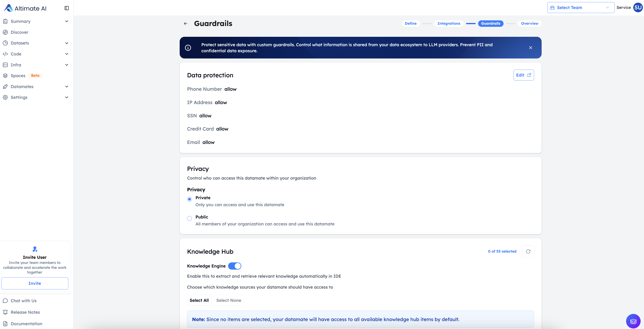Go back using the arrow beside Guardrails

(186, 24)
